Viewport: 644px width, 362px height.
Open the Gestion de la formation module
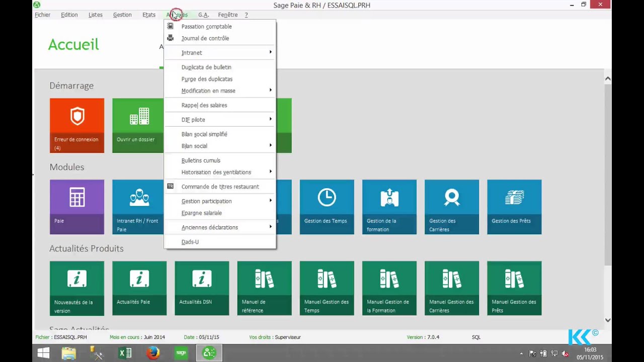tap(389, 207)
